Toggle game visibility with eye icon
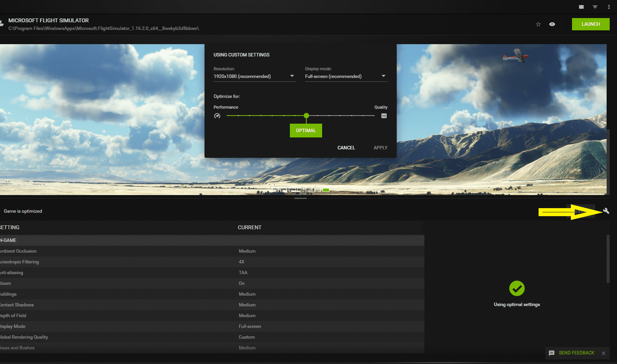This screenshot has height=364, width=617. click(552, 24)
